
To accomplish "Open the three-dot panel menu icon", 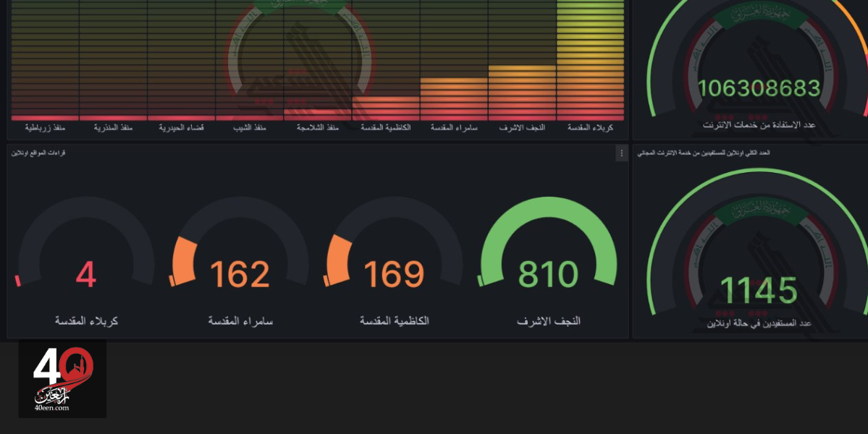I will (621, 153).
